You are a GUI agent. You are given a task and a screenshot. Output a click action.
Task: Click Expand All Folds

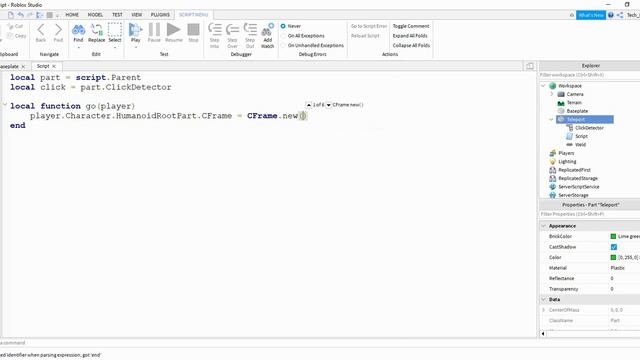(410, 36)
